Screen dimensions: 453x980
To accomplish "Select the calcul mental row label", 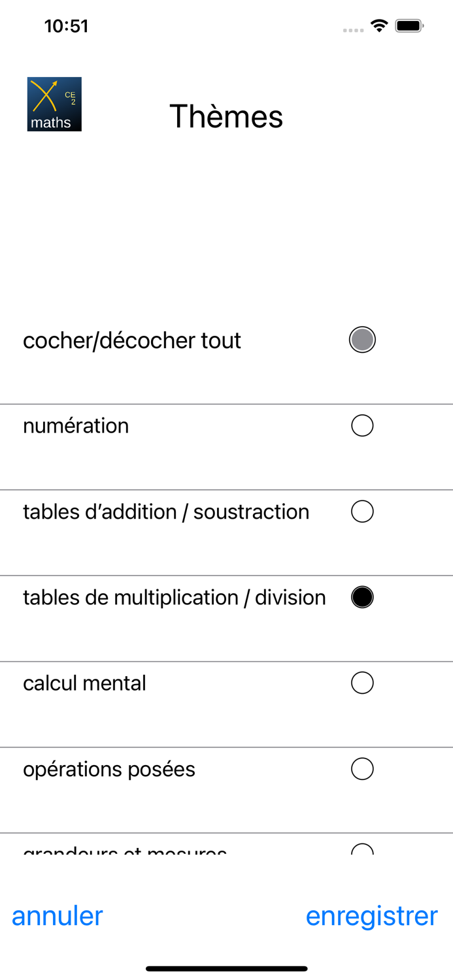I will coord(84,682).
